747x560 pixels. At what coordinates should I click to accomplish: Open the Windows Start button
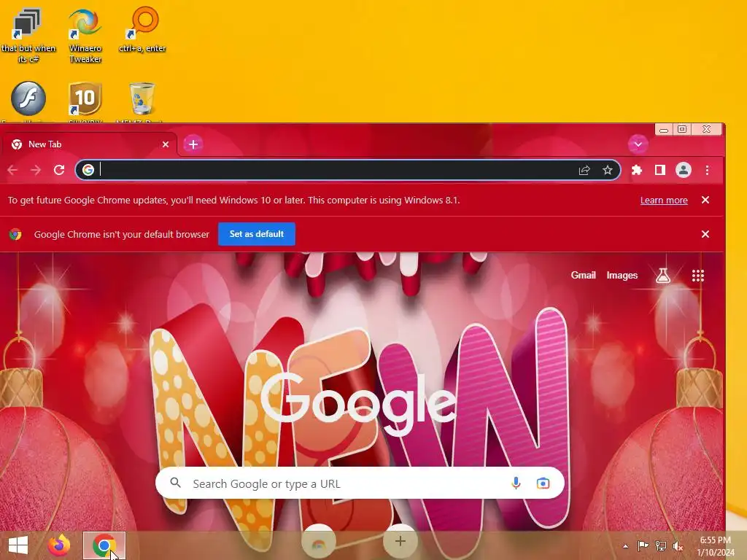pos(18,545)
